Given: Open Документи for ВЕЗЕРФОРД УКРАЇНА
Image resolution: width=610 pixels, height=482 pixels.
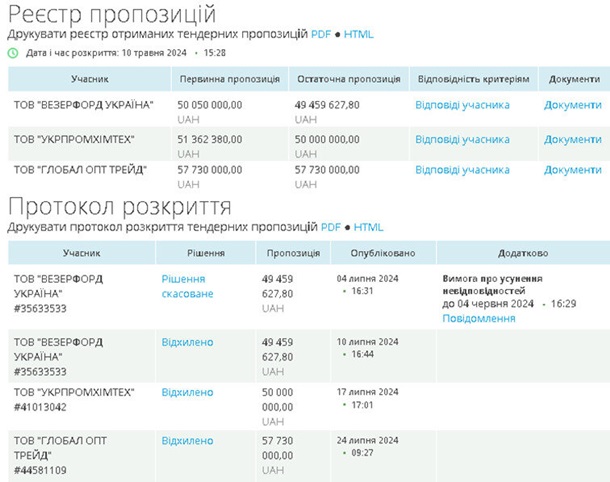Looking at the screenshot, I should point(572,105).
